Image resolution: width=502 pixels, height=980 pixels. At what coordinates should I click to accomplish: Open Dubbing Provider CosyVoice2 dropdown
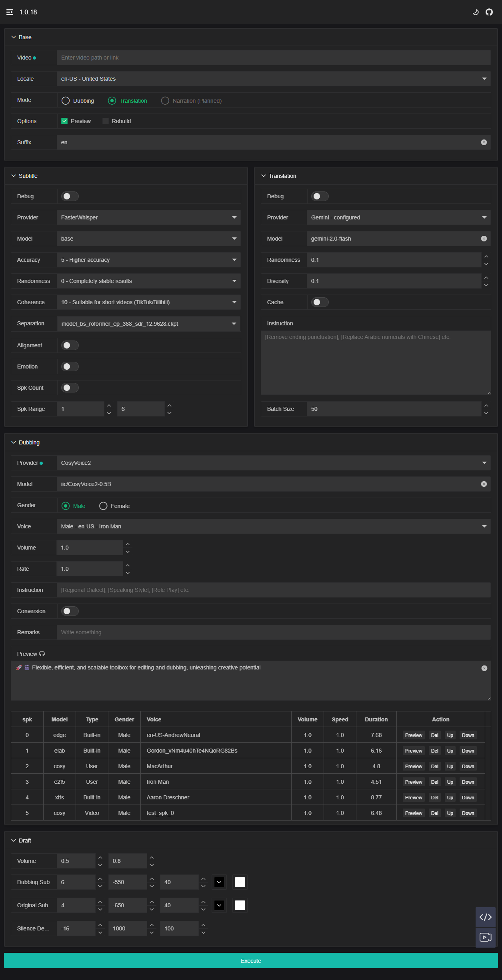point(274,463)
